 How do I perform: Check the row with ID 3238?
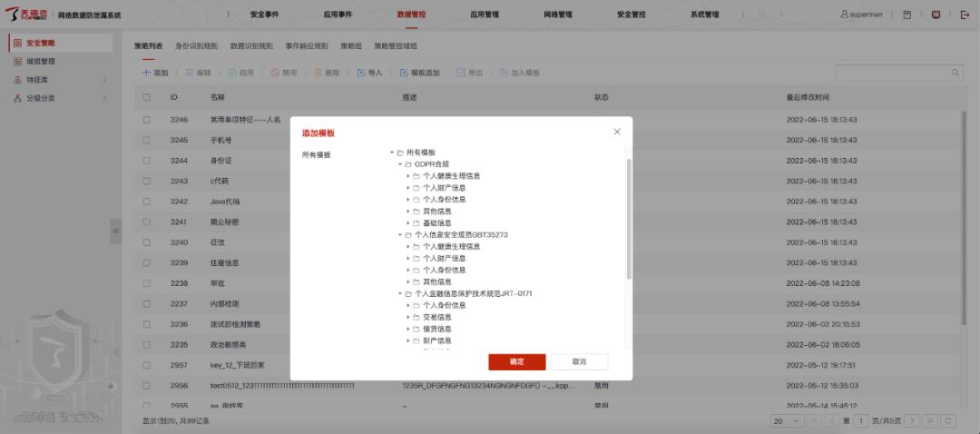(146, 283)
